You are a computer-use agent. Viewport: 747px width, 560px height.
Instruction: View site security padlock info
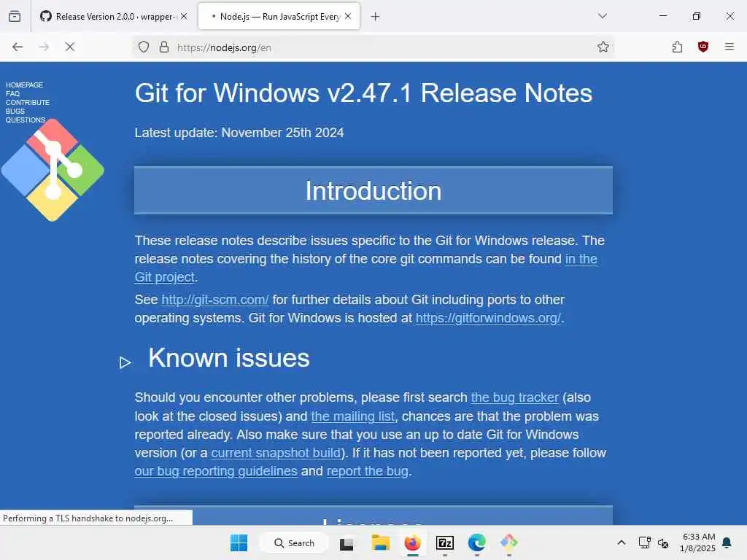coord(164,47)
